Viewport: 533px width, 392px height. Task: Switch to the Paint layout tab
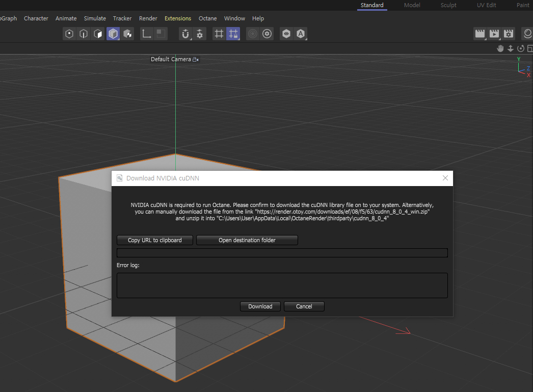pyautogui.click(x=523, y=5)
